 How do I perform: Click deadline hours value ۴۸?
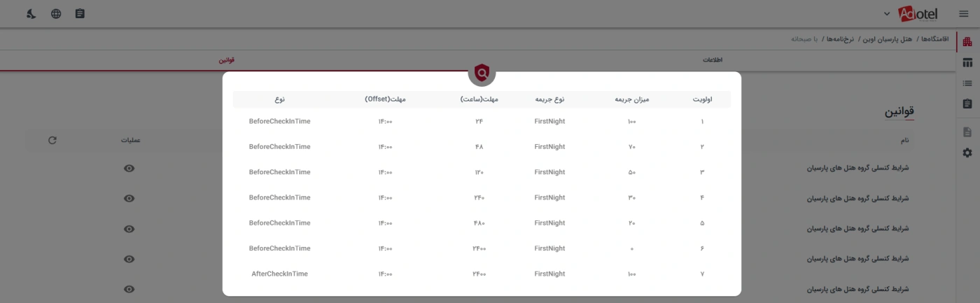click(x=479, y=147)
